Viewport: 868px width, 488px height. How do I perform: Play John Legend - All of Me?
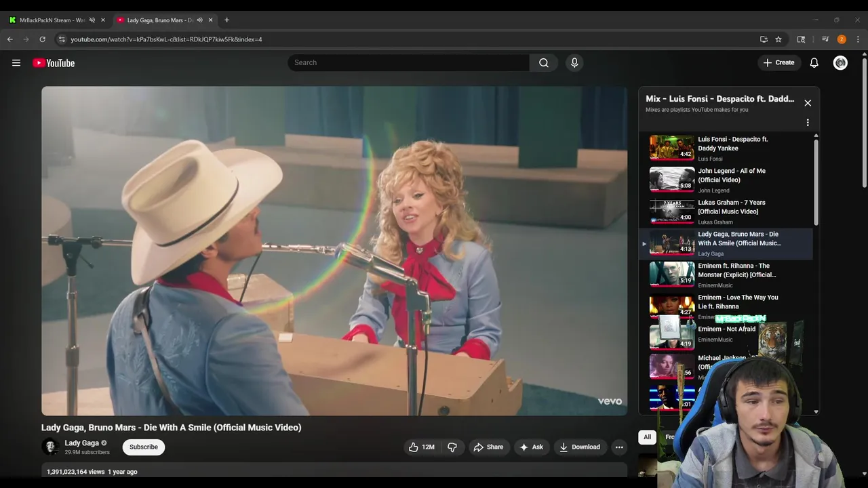(x=727, y=180)
